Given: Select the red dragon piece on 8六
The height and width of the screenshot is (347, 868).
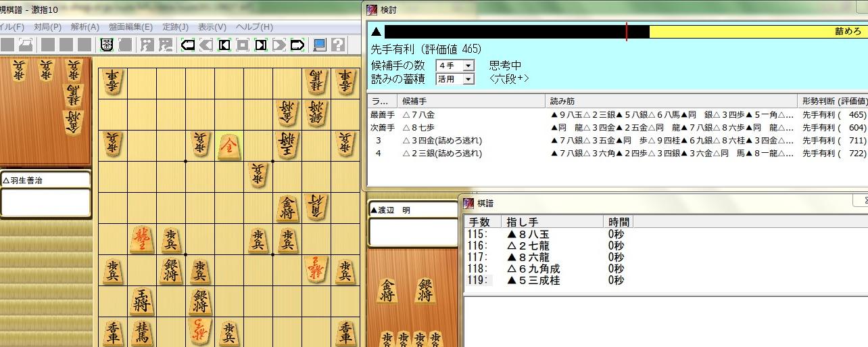Looking at the screenshot, I should 142,239.
